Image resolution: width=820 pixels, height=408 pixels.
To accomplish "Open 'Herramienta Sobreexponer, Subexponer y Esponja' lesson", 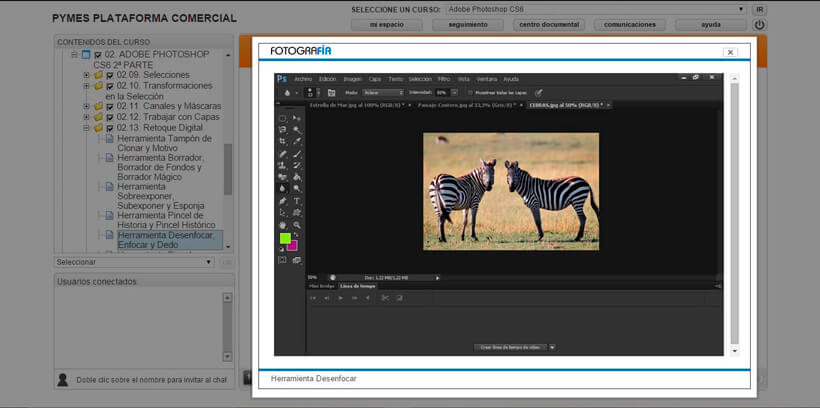I will 161,196.
